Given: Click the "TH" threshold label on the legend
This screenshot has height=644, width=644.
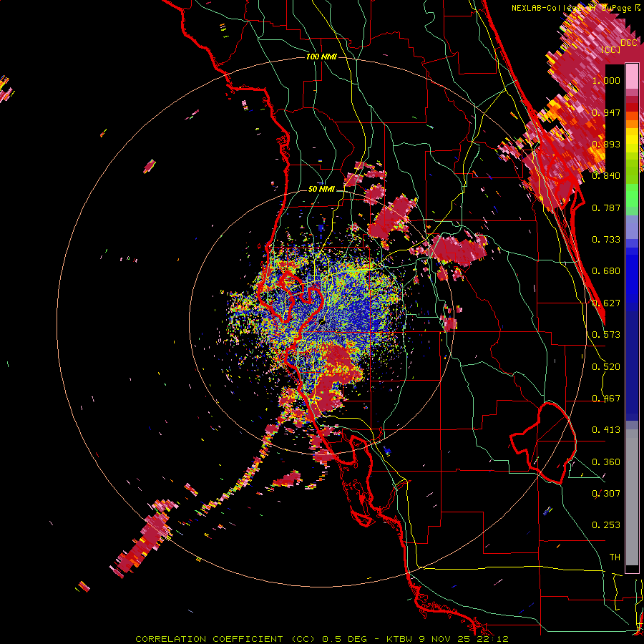Looking at the screenshot, I should click(x=615, y=557).
